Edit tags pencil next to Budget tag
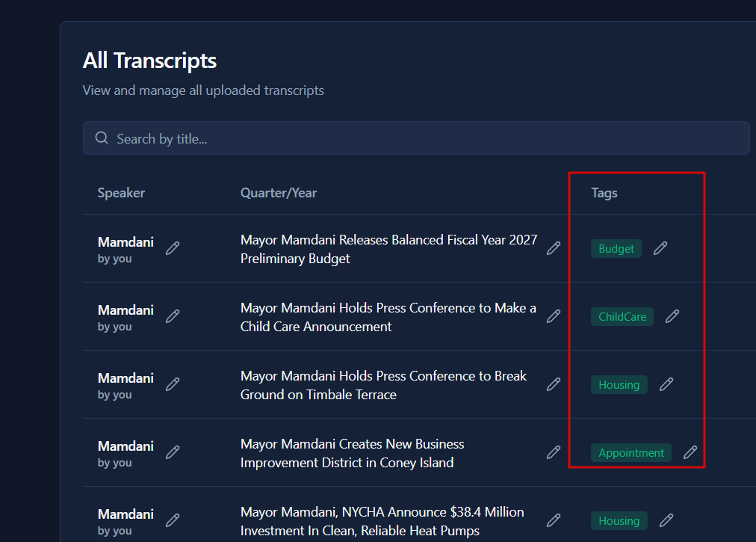The height and width of the screenshot is (542, 756). [660, 248]
